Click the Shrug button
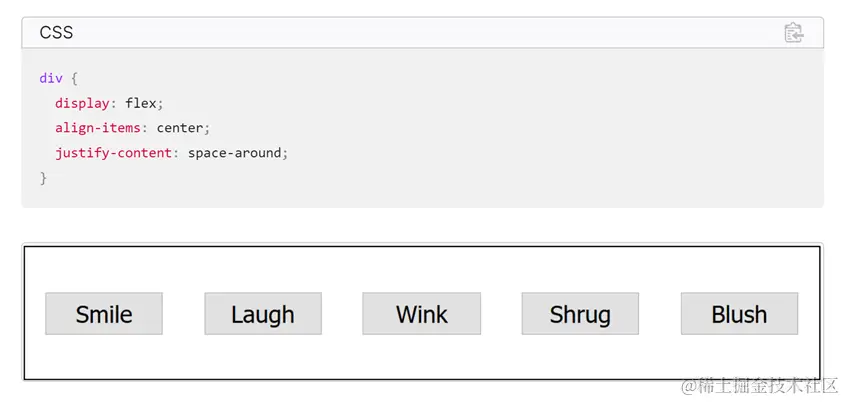This screenshot has width=845, height=402. [580, 314]
